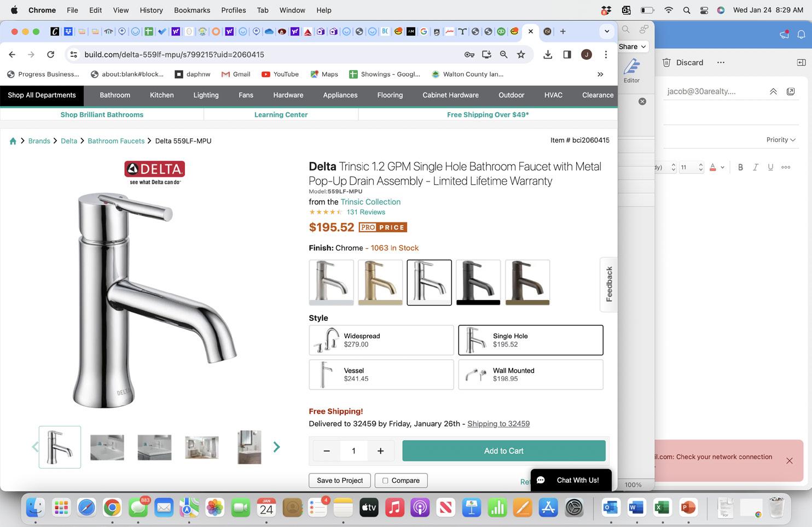The width and height of the screenshot is (812, 527).
Task: Click the quantity input field
Action: 353,451
